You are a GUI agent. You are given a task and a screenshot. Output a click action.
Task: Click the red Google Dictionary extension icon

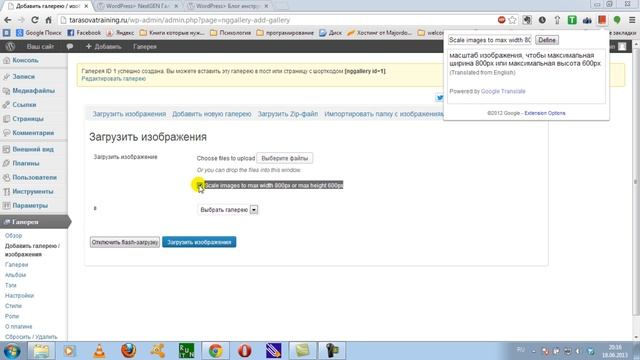(602, 20)
